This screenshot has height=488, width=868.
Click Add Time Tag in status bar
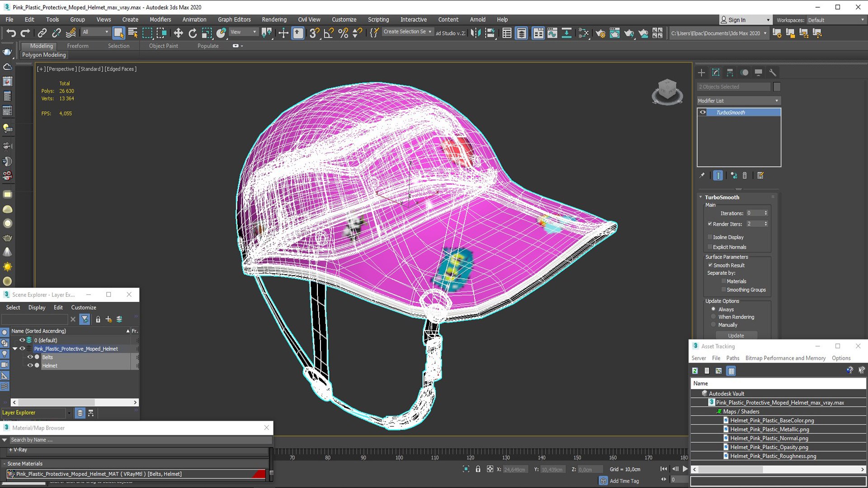[x=624, y=481]
